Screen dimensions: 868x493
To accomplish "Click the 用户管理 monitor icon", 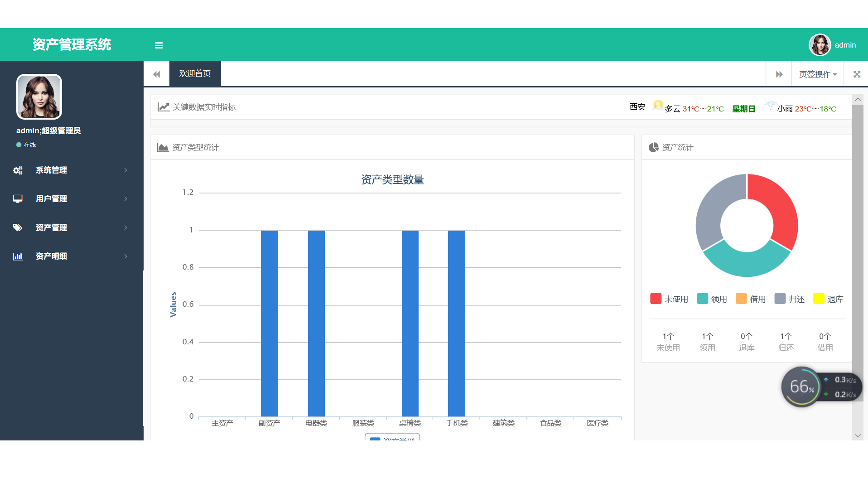I will pos(18,199).
